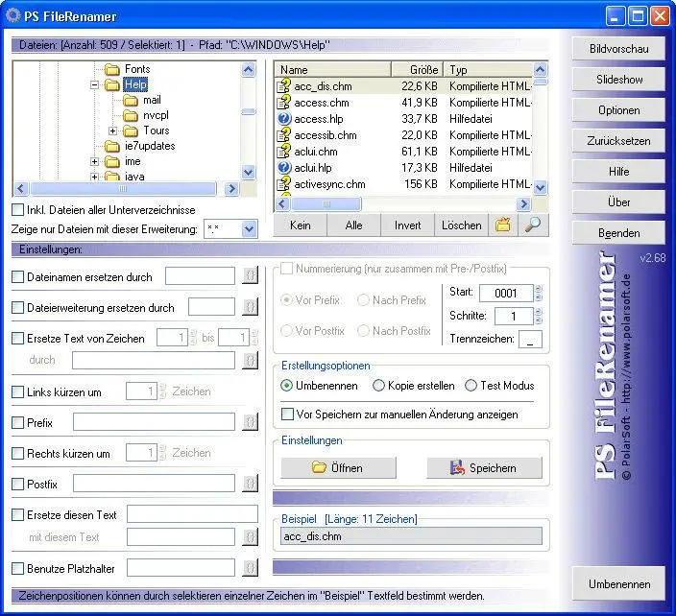The image size is (676, 616).
Task: Click the Beispiel text field acc_dis.chm
Action: pos(411,536)
